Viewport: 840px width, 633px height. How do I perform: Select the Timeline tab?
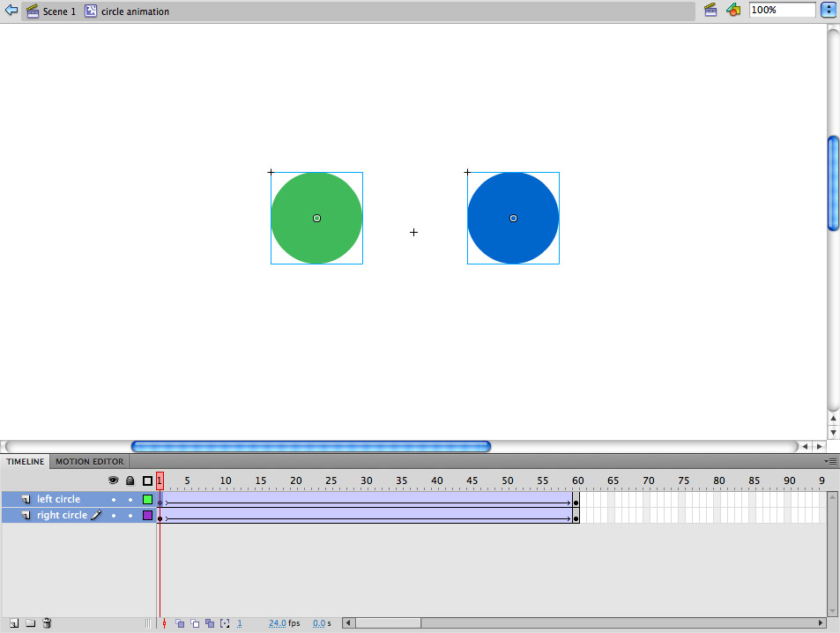point(25,461)
